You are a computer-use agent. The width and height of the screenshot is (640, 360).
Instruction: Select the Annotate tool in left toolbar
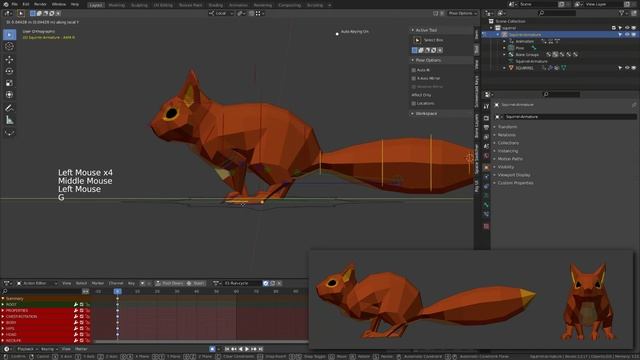(x=9, y=108)
